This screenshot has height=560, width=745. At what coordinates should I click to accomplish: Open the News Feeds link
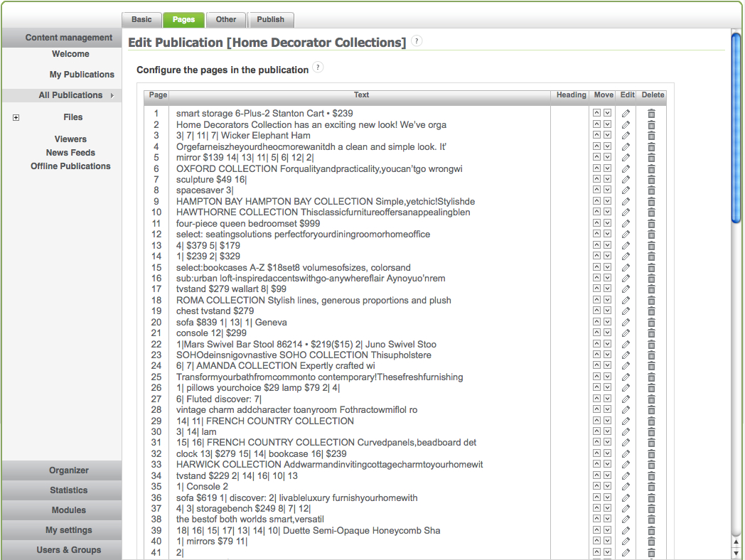[x=70, y=153]
